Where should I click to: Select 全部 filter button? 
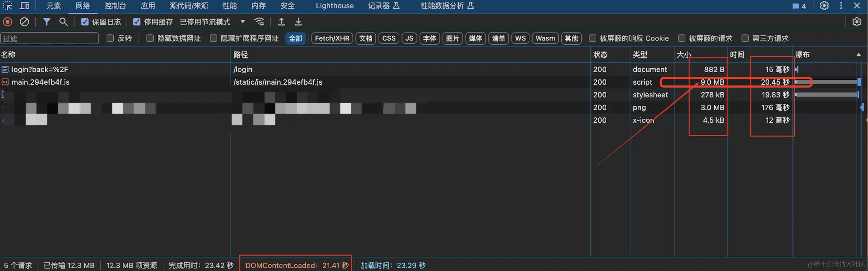(296, 38)
